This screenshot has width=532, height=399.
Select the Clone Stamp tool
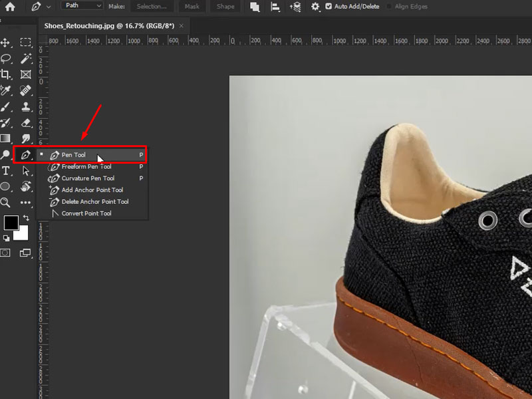[x=25, y=107]
